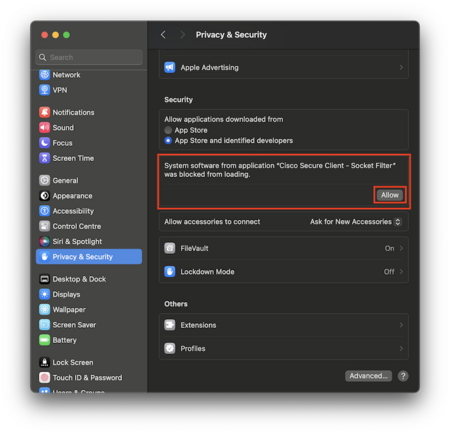Image resolution: width=450 pixels, height=433 pixels.
Task: Select the Displays sun icon
Action: (44, 294)
